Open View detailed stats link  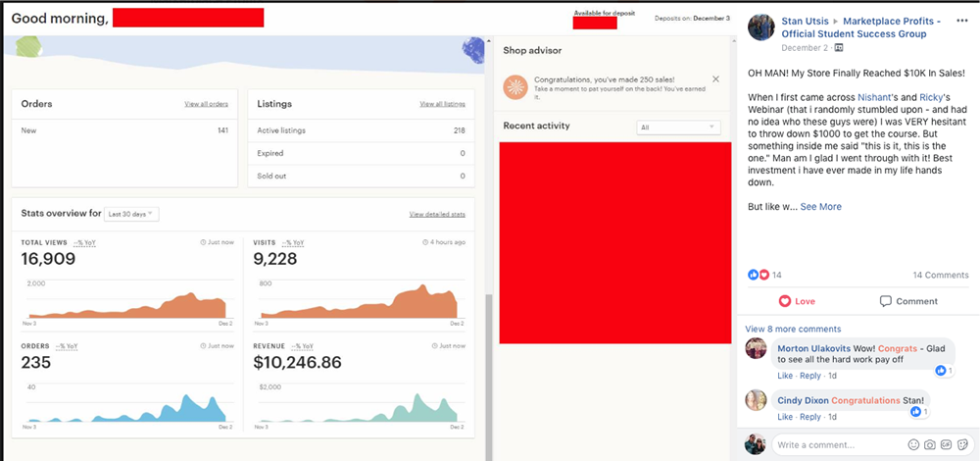(x=436, y=214)
